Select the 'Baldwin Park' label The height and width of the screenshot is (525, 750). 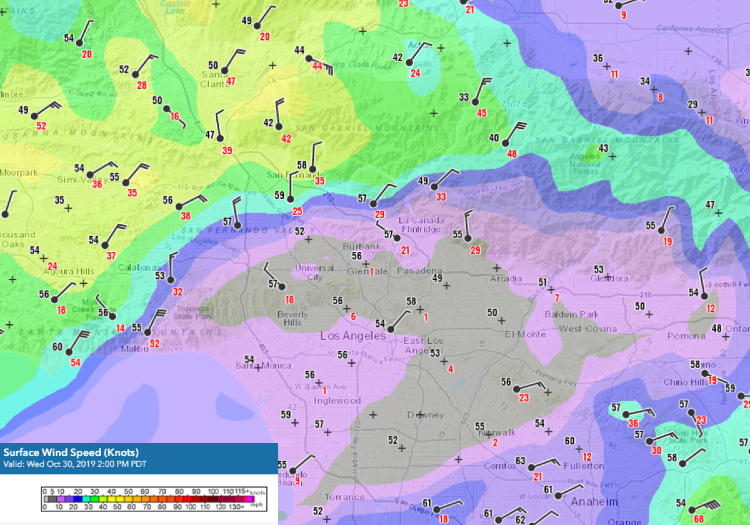pos(572,314)
